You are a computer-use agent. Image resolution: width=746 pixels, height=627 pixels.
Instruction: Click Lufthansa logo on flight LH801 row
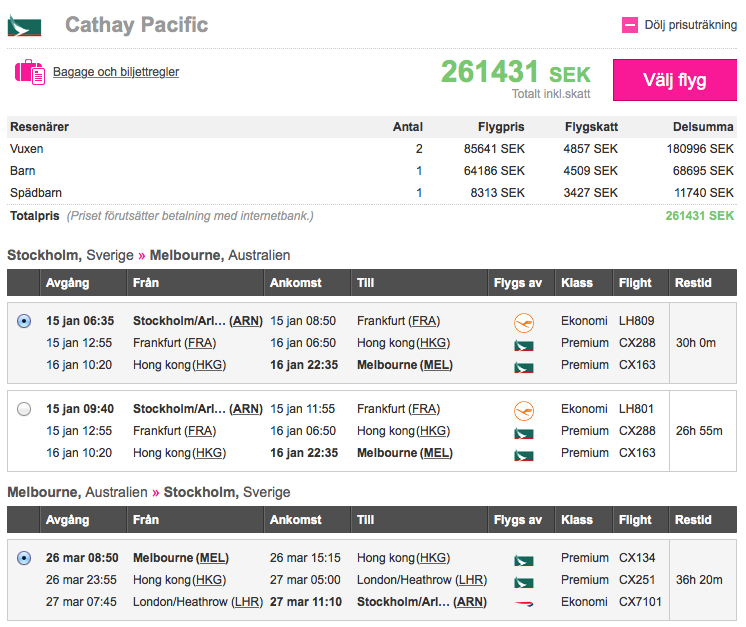523,409
